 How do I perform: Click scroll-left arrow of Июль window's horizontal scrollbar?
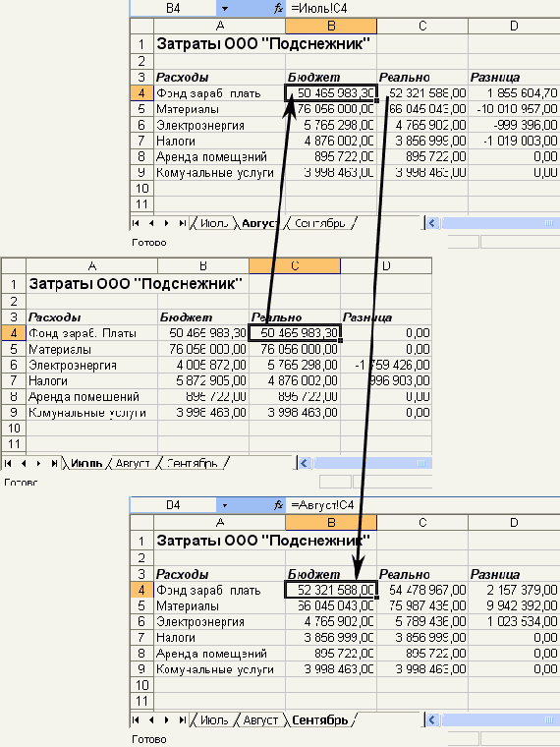[x=305, y=463]
